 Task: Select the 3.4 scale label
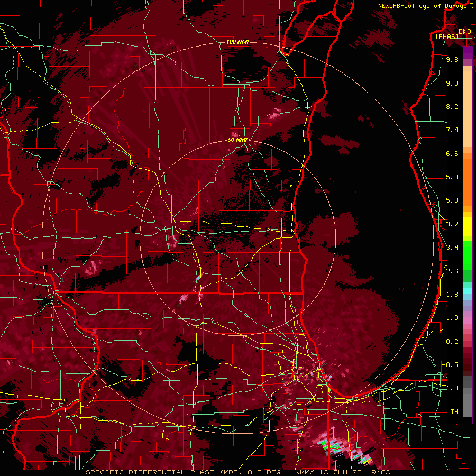pos(452,248)
